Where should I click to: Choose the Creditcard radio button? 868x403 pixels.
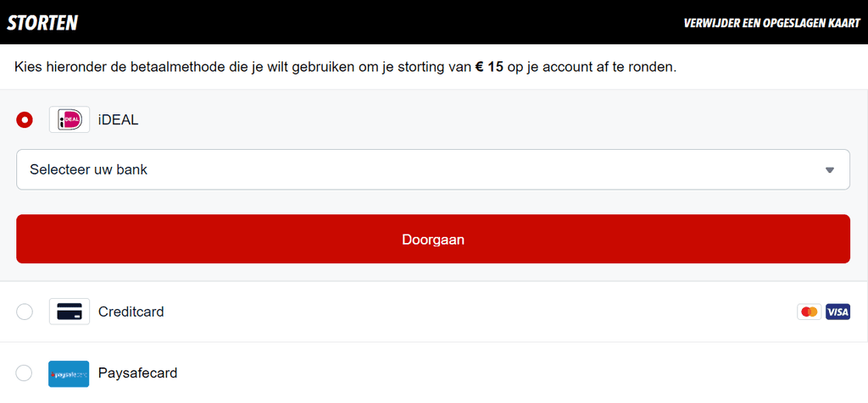click(x=25, y=312)
